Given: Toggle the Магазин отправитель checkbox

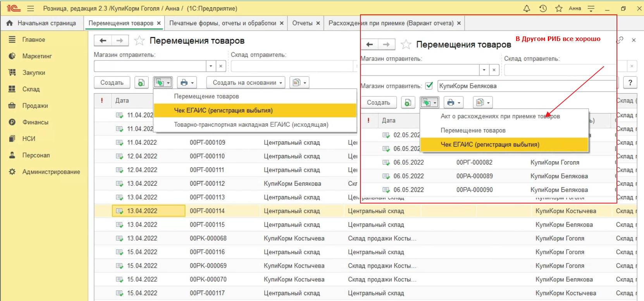Looking at the screenshot, I should (429, 86).
